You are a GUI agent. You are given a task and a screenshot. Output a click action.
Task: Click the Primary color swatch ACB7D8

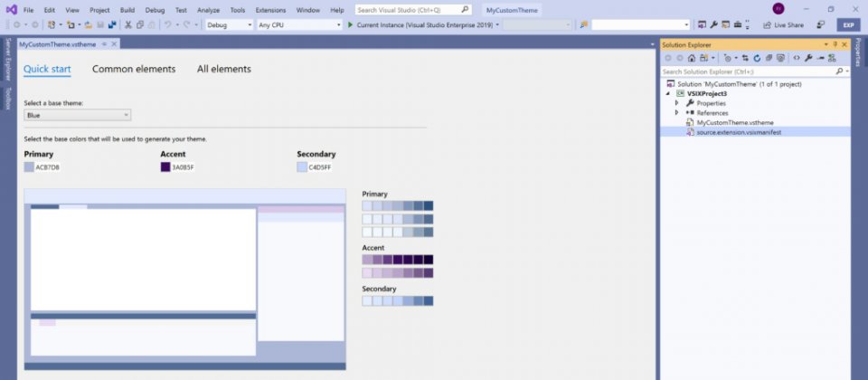coord(29,167)
